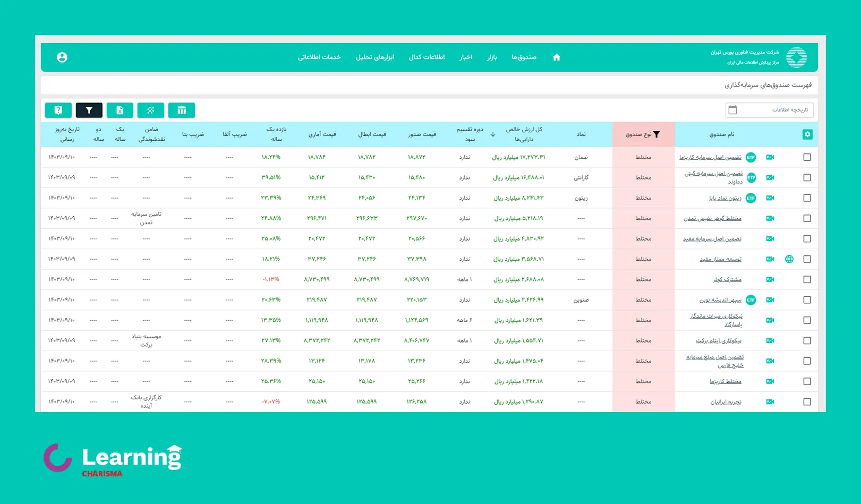Open the اخبار menu

(466, 57)
